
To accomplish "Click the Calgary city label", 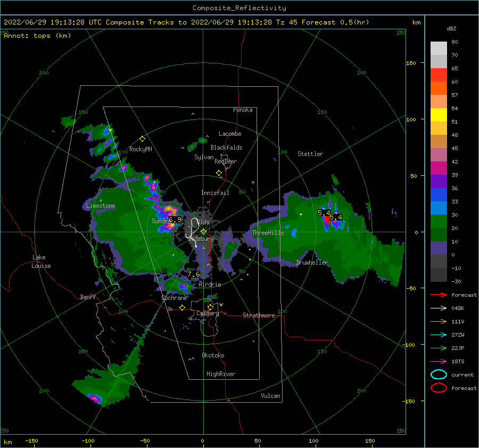I will click(208, 313).
